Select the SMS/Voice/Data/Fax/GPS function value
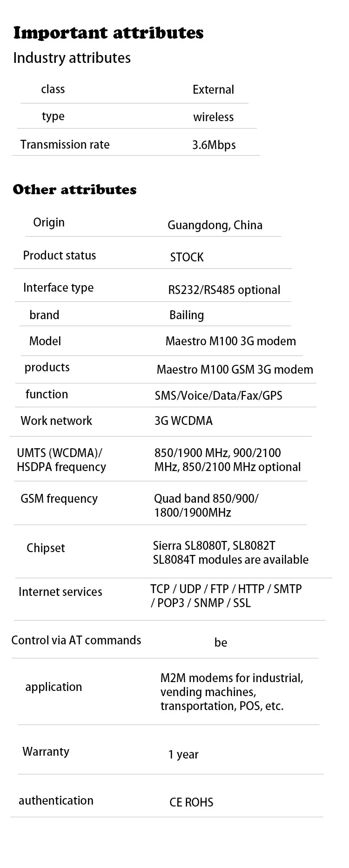Viewport: 349px width, 868px height. point(218,396)
